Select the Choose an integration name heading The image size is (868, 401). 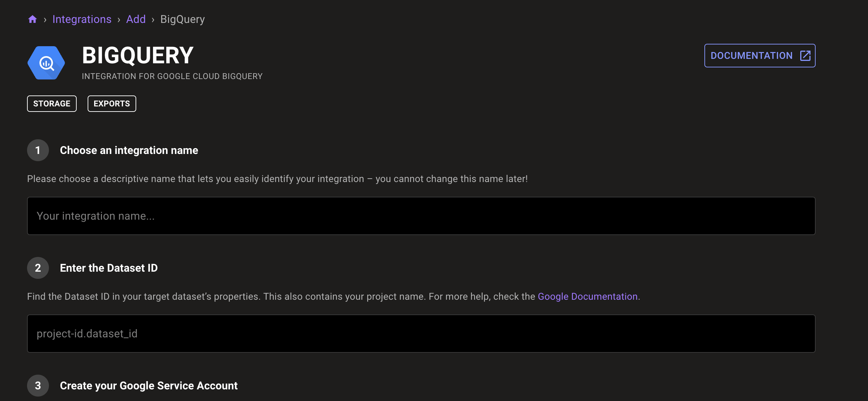coord(129,150)
